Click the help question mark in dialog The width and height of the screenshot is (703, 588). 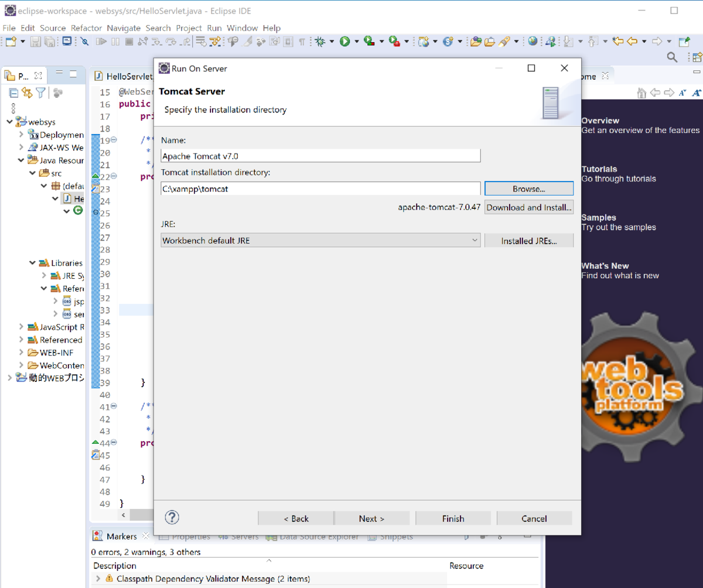click(172, 517)
